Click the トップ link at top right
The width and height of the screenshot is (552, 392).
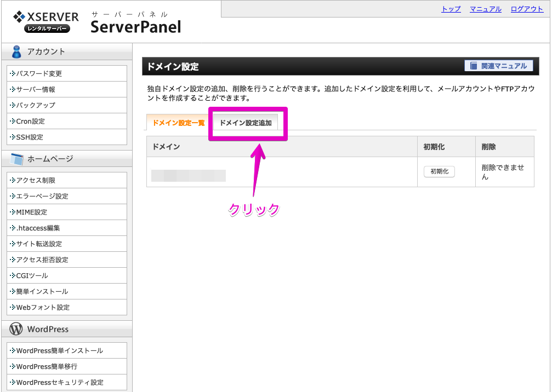(x=450, y=9)
